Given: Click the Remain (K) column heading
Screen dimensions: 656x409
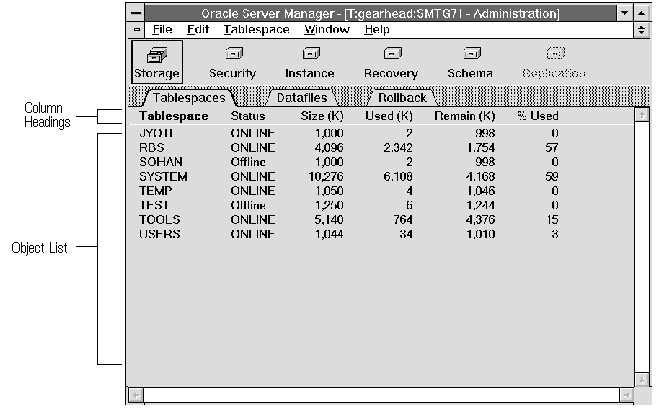Looking at the screenshot, I should 464,116.
